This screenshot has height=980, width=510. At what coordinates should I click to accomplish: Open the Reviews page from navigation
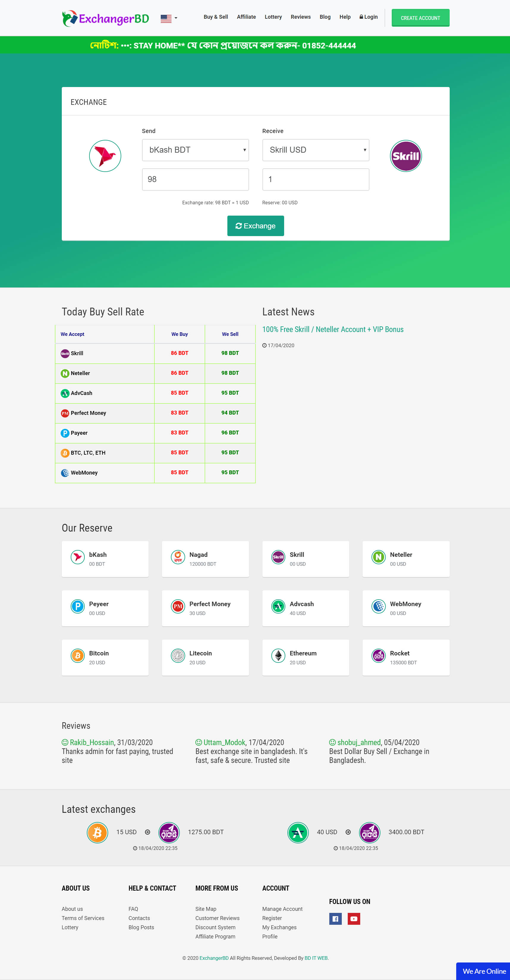[300, 17]
